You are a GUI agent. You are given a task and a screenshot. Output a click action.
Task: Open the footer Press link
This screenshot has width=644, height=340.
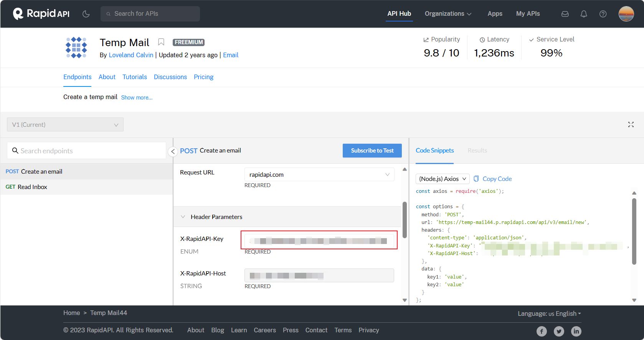291,330
